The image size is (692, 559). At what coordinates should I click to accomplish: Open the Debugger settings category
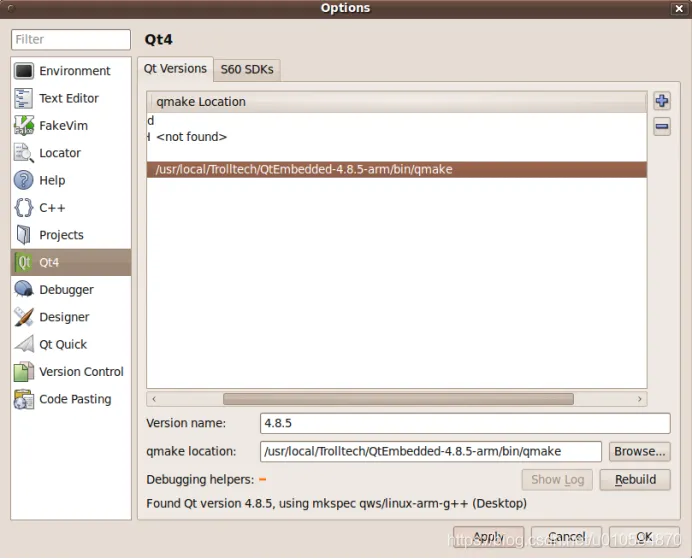(x=71, y=289)
